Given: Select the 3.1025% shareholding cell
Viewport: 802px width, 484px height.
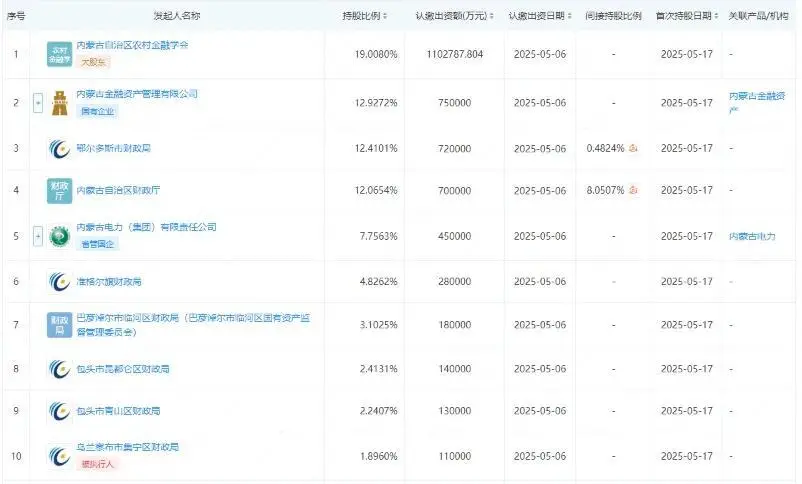Looking at the screenshot, I should pos(378,325).
